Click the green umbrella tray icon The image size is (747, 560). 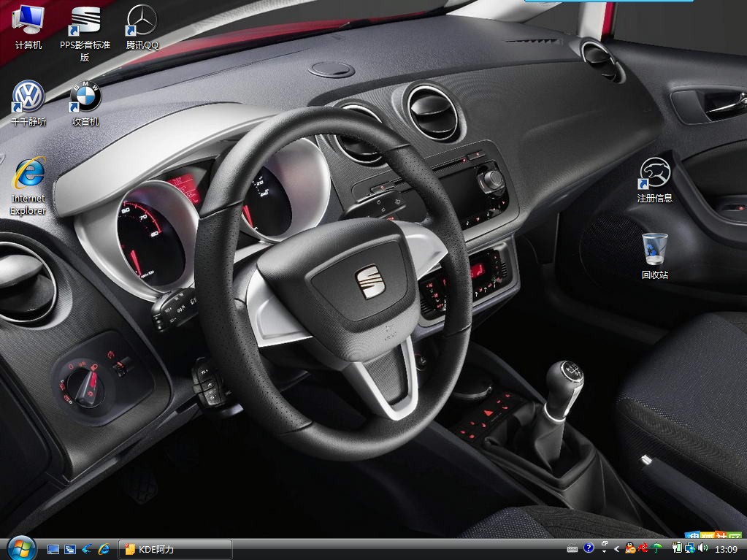click(x=656, y=548)
